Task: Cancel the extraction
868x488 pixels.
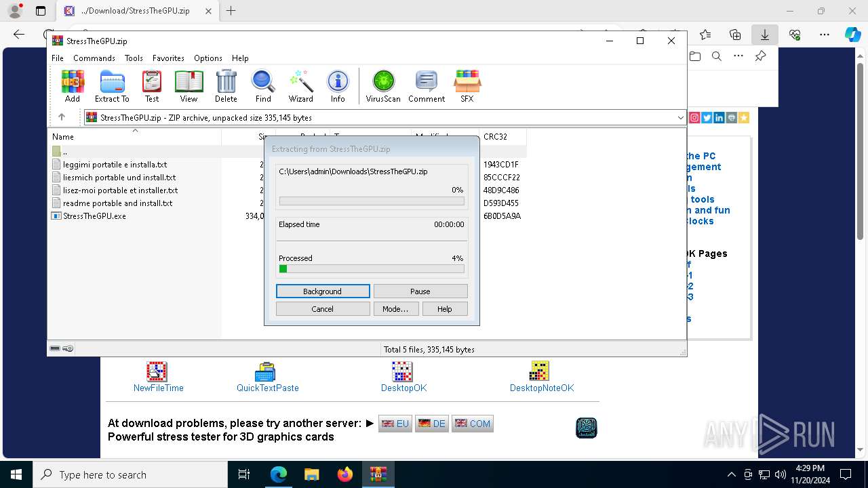Action: point(323,309)
